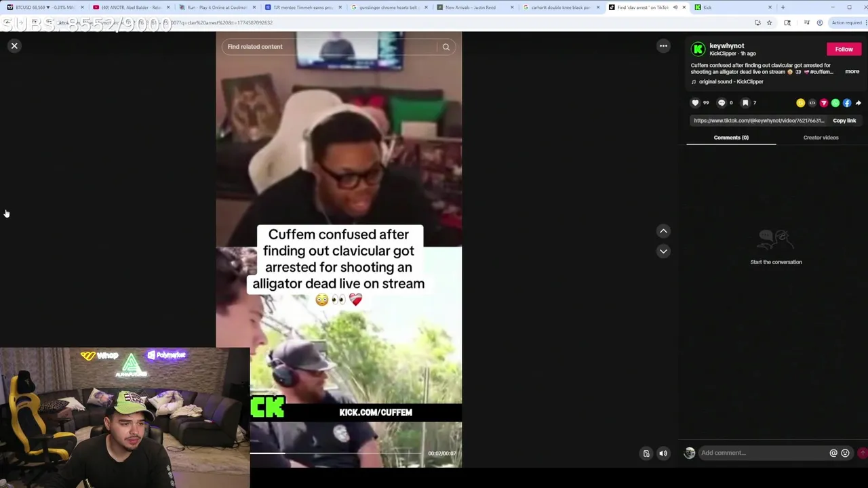The image size is (868, 488).
Task: Share the video to WhatsApp
Action: tap(835, 103)
